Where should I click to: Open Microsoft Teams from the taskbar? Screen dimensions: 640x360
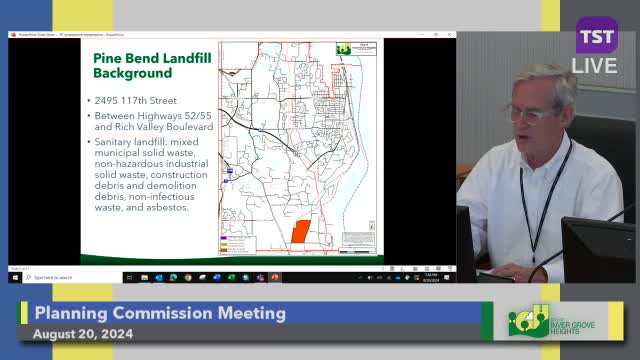pos(260,278)
